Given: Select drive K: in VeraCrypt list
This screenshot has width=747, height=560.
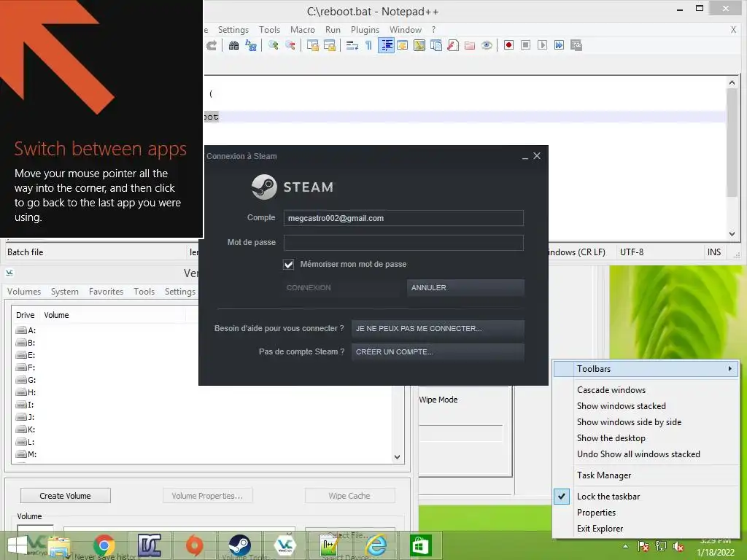Looking at the screenshot, I should pyautogui.click(x=26, y=429).
